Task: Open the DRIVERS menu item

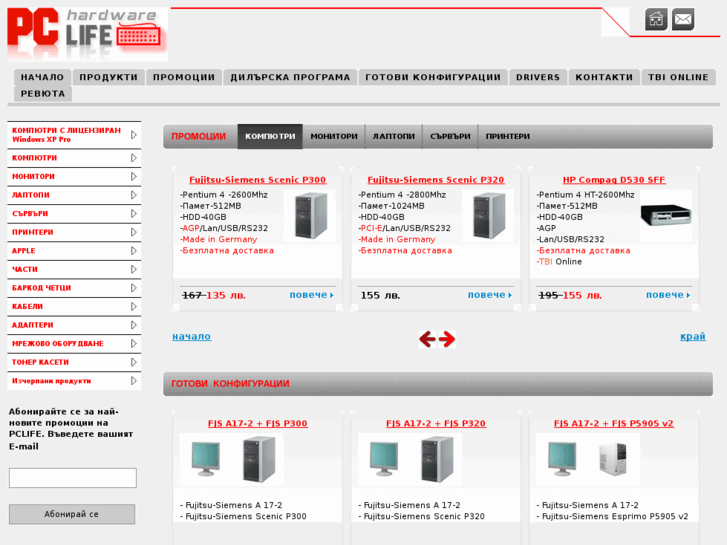Action: pyautogui.click(x=538, y=77)
